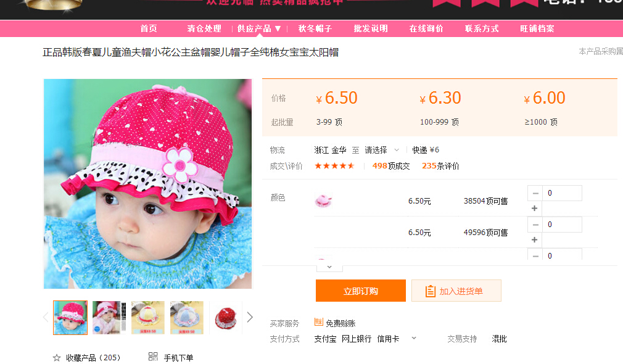Expand the payment methods dropdown arrow
Viewport: 623px width, 364px height.
click(413, 338)
